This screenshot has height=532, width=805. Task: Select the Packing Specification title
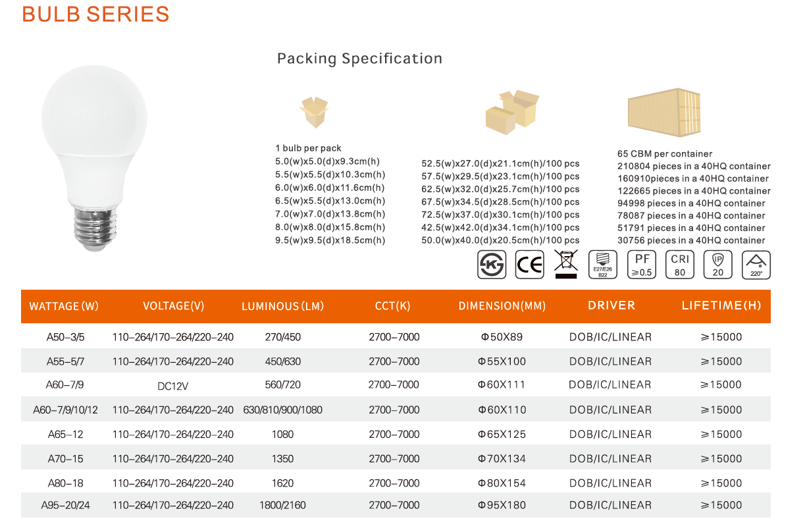tap(359, 59)
